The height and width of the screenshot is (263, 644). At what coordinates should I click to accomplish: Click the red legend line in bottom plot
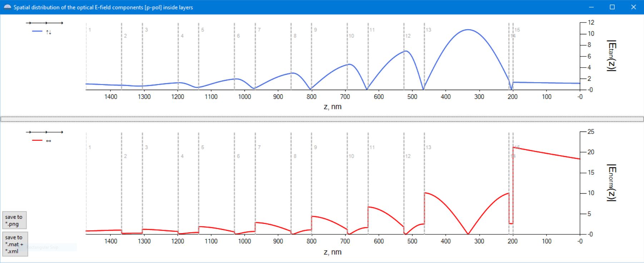(37, 140)
